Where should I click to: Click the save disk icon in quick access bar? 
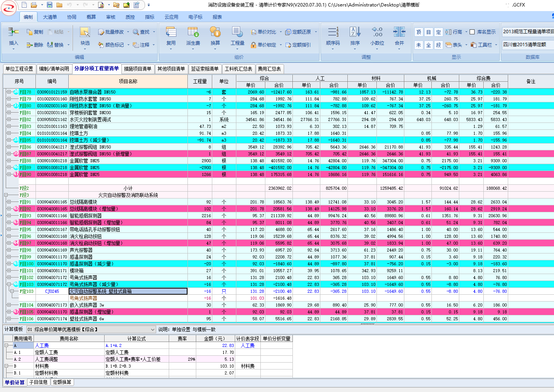pos(50,5)
